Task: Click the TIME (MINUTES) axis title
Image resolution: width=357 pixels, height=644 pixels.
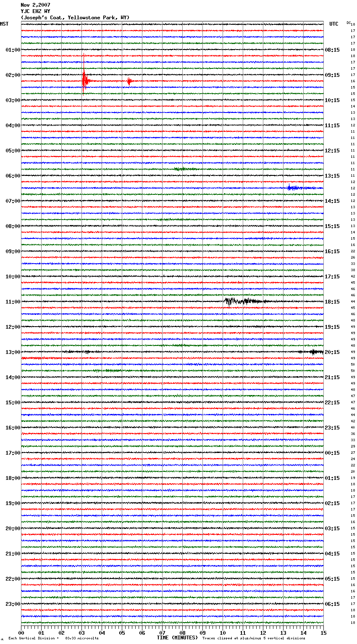Action: pos(177,638)
